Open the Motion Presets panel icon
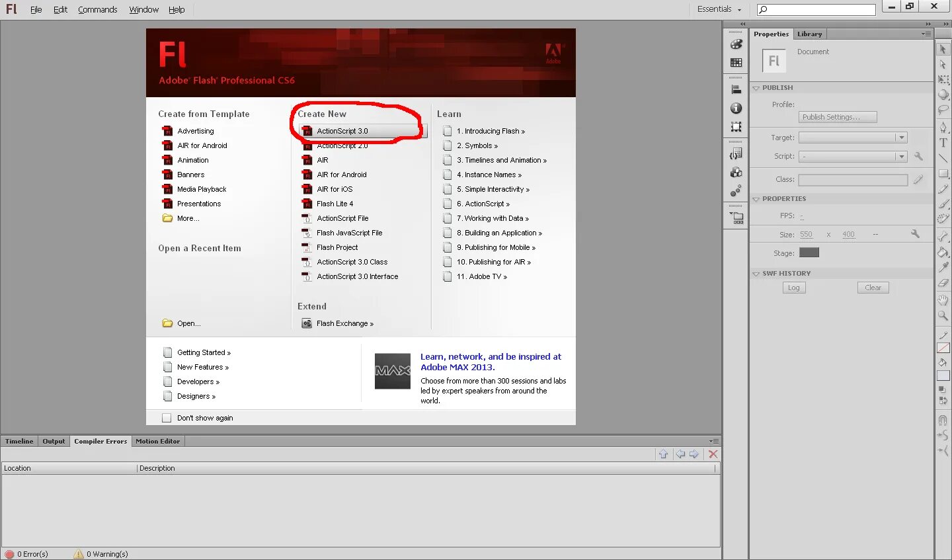Viewport: 952px width, 560px height. click(x=736, y=191)
